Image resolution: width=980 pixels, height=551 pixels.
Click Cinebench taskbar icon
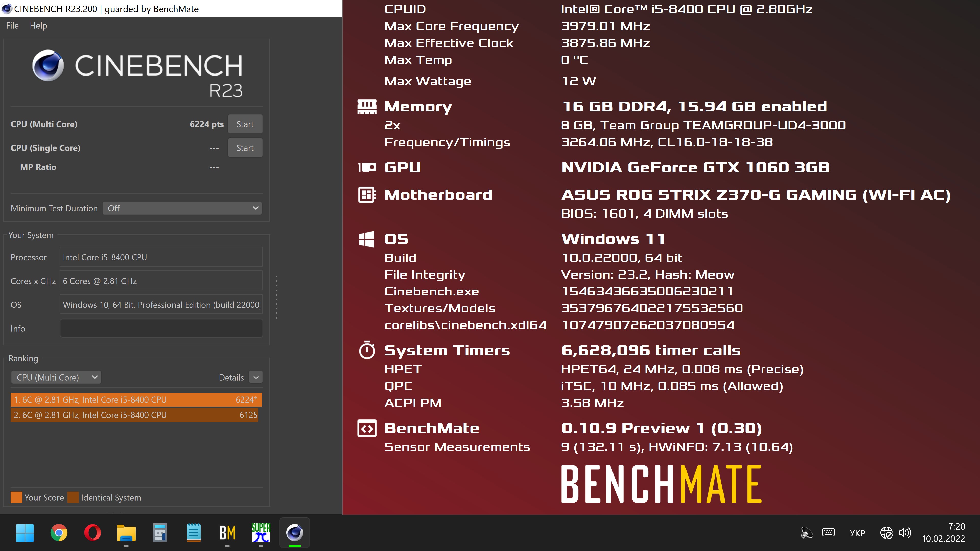click(x=295, y=533)
